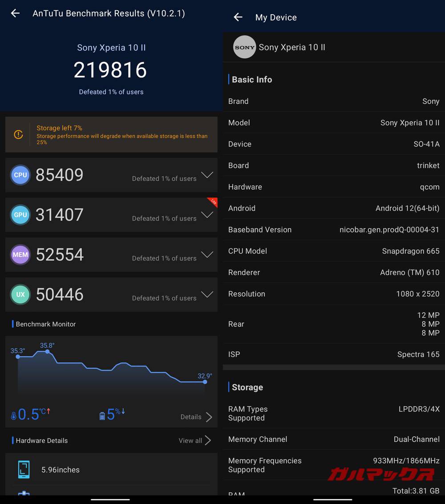Viewport: 445px width, 504px height.
Task: Expand the UX score details chevron
Action: coord(207,294)
